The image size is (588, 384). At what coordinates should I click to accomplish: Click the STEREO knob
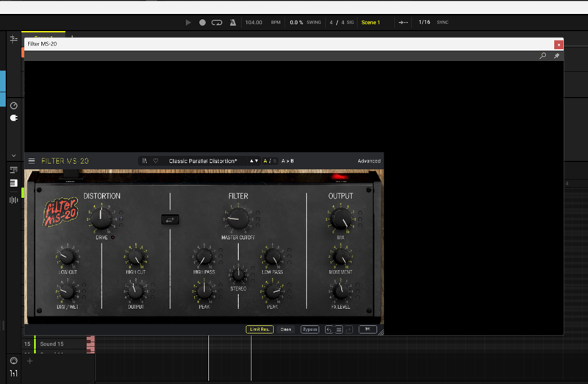pyautogui.click(x=238, y=275)
